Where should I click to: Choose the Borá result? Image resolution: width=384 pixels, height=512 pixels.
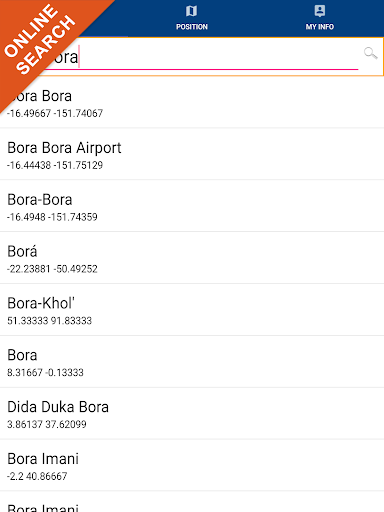pos(192,258)
